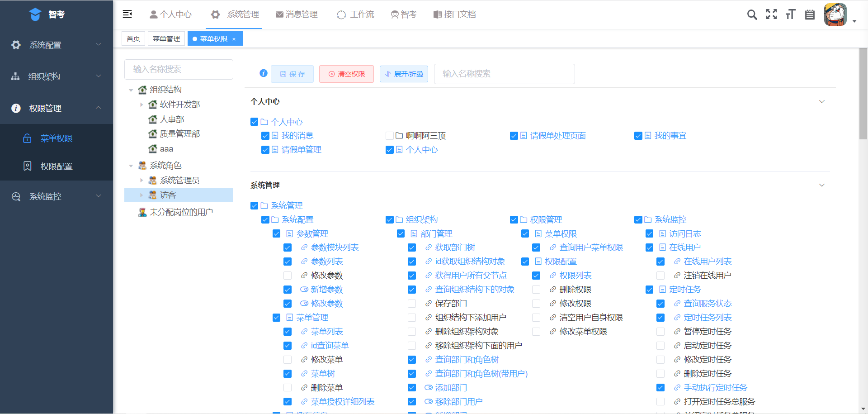
Task: Enable the 删除权限 checkbox
Action: (536, 290)
